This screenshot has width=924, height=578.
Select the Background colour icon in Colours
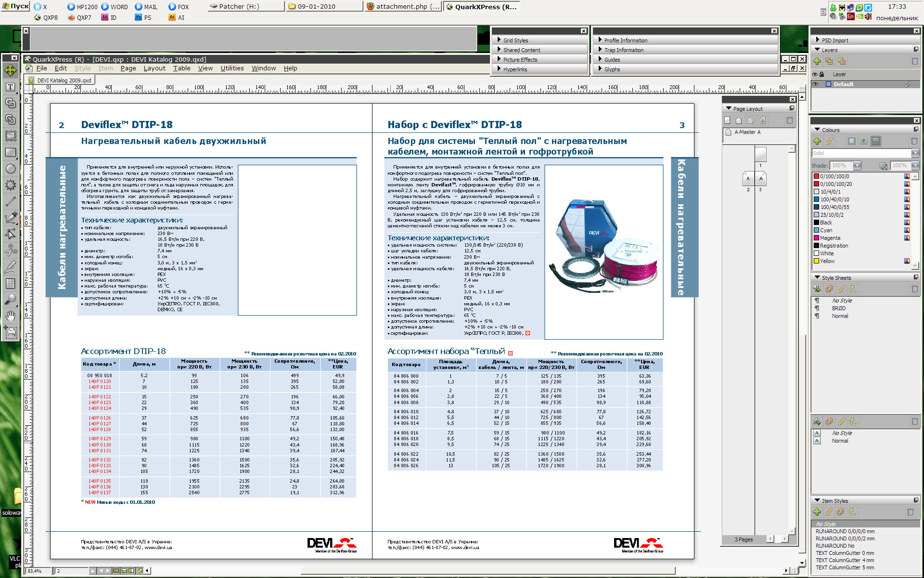(875, 141)
